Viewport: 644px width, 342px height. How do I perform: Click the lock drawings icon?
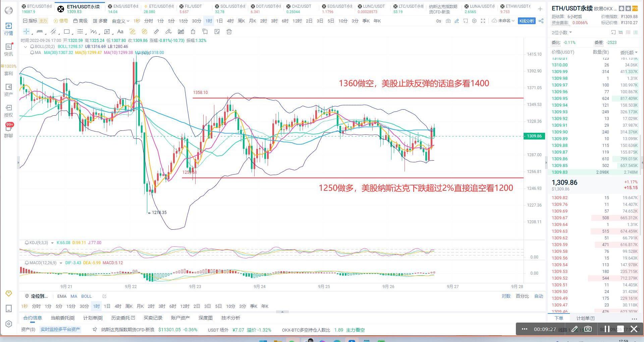coord(193,32)
